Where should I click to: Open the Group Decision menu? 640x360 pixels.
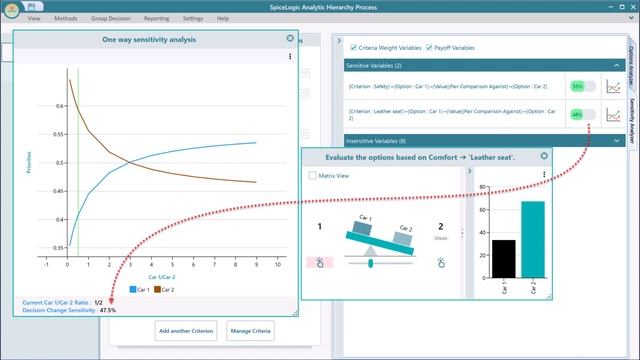click(x=111, y=18)
